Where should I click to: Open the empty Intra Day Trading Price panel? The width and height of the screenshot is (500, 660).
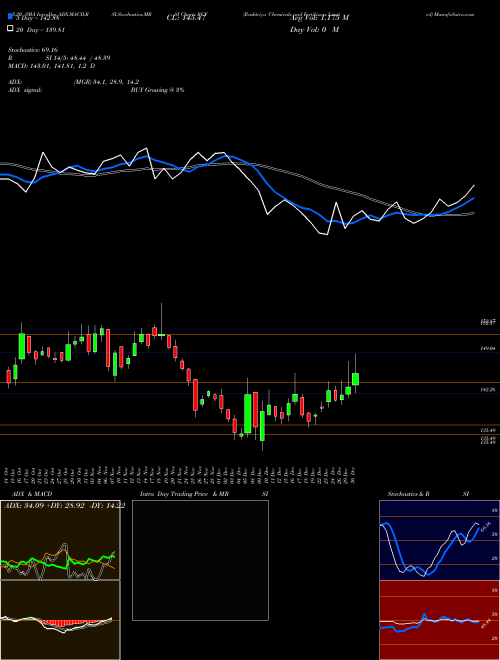200,560
